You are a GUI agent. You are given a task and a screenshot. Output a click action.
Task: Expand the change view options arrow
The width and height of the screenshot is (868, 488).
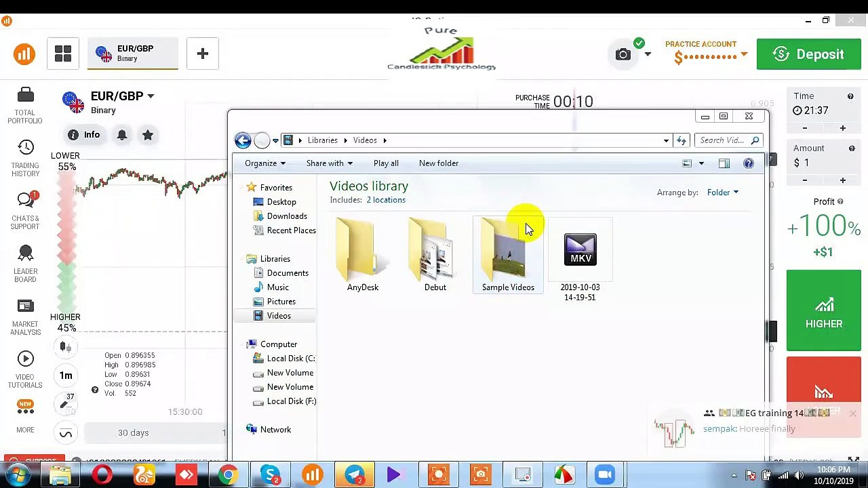[701, 163]
